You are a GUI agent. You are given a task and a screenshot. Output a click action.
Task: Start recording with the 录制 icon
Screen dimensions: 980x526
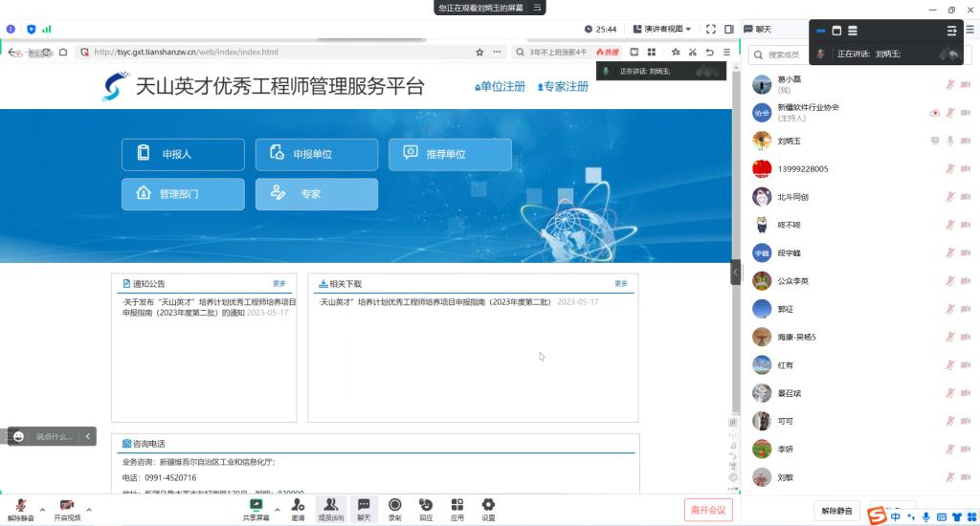coord(394,504)
